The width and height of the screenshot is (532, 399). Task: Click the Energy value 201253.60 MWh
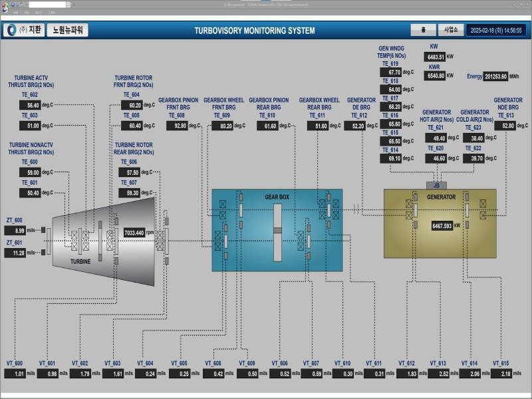(495, 76)
